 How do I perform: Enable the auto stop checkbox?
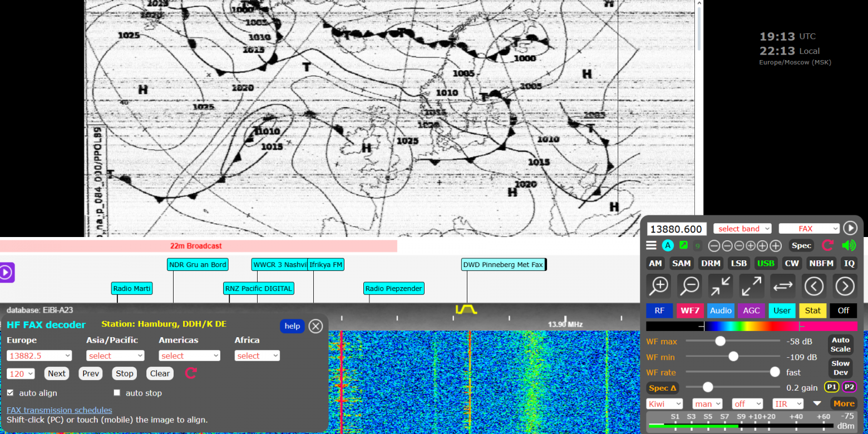pos(117,393)
